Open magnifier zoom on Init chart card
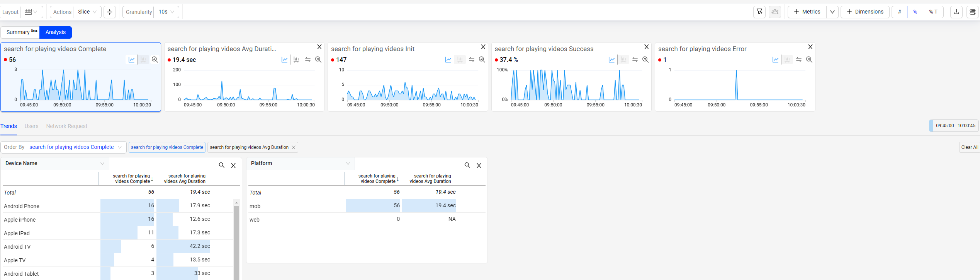The image size is (980, 280). click(x=482, y=60)
